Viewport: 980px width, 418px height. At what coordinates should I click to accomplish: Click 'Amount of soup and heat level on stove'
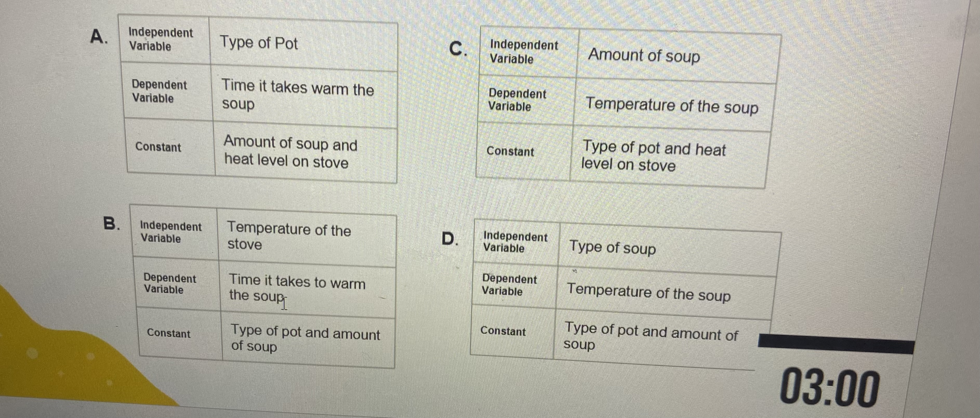(291, 151)
